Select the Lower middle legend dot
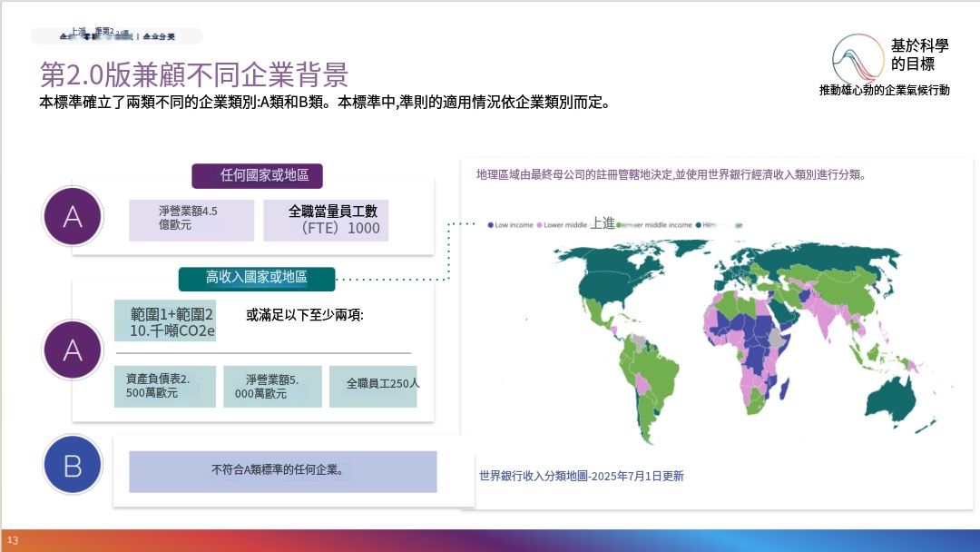Viewport: 980px width, 552px height. point(539,225)
